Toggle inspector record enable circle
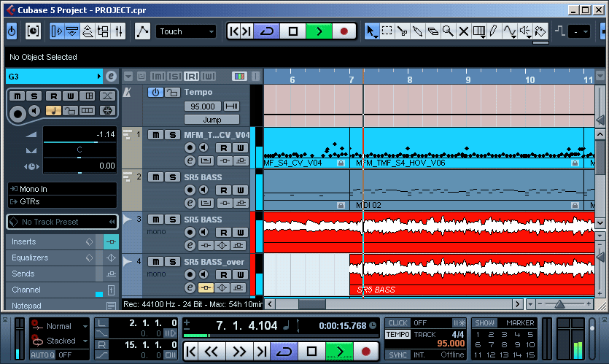 point(17,115)
